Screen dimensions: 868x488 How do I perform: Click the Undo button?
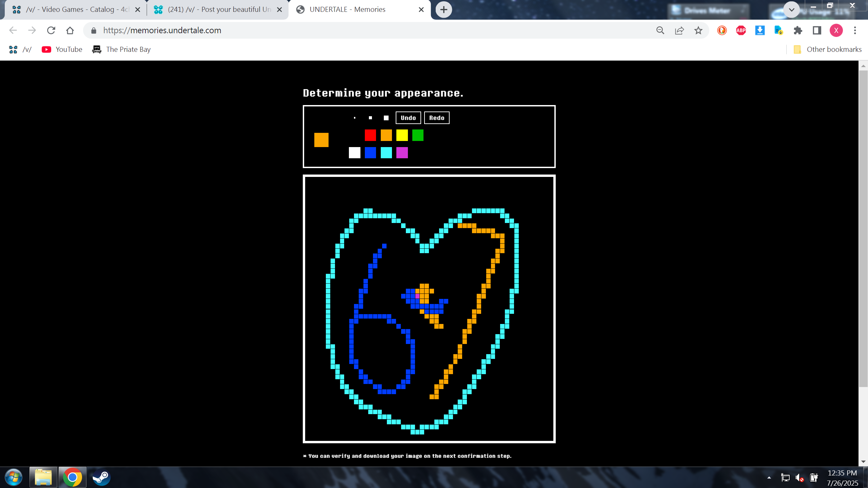click(x=408, y=118)
